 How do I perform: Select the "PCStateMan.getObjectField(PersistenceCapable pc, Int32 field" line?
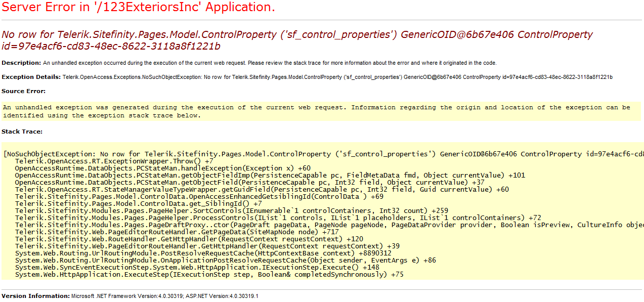[x=250, y=182]
